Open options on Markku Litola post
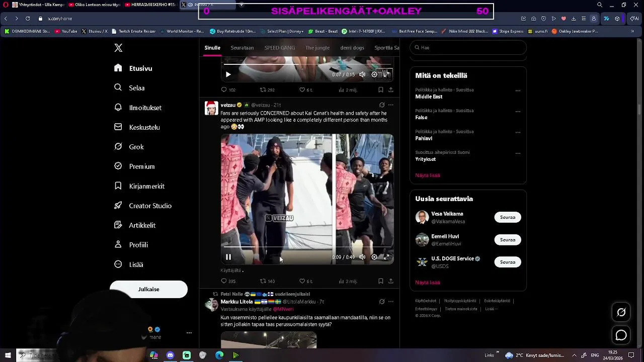This screenshot has width=644, height=362. 391,302
